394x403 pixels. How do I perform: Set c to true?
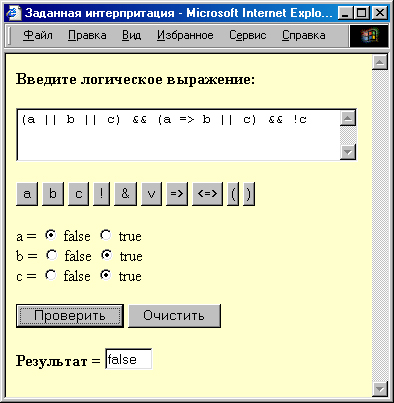pyautogui.click(x=106, y=275)
